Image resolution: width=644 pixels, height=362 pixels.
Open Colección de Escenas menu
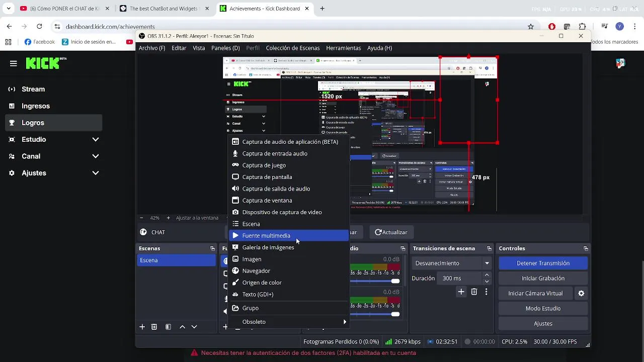click(293, 48)
